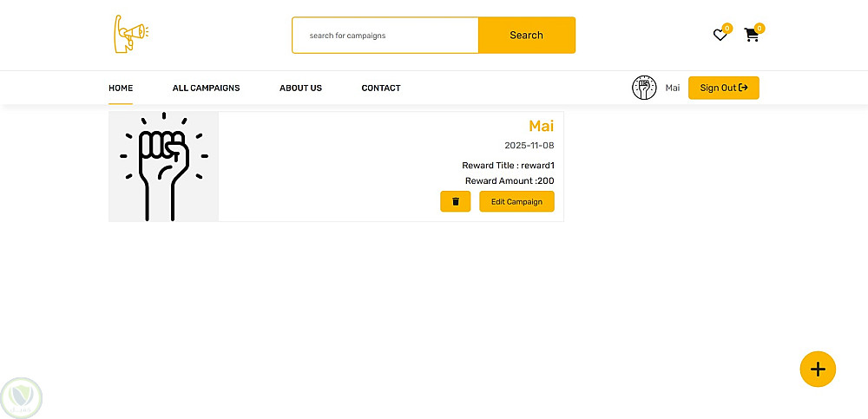Click the Mai username in header

pyautogui.click(x=673, y=88)
